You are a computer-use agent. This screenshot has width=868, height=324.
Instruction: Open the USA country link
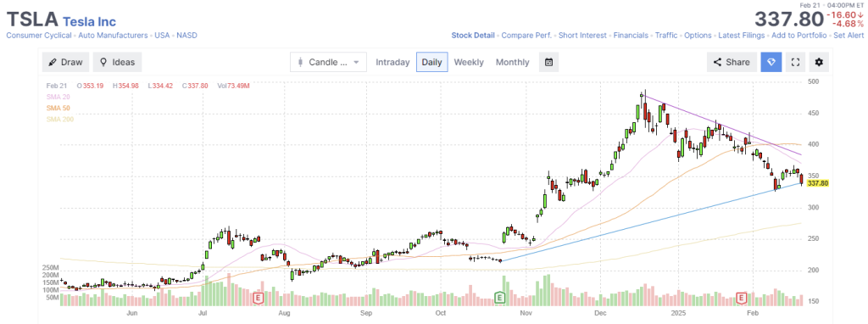point(162,36)
